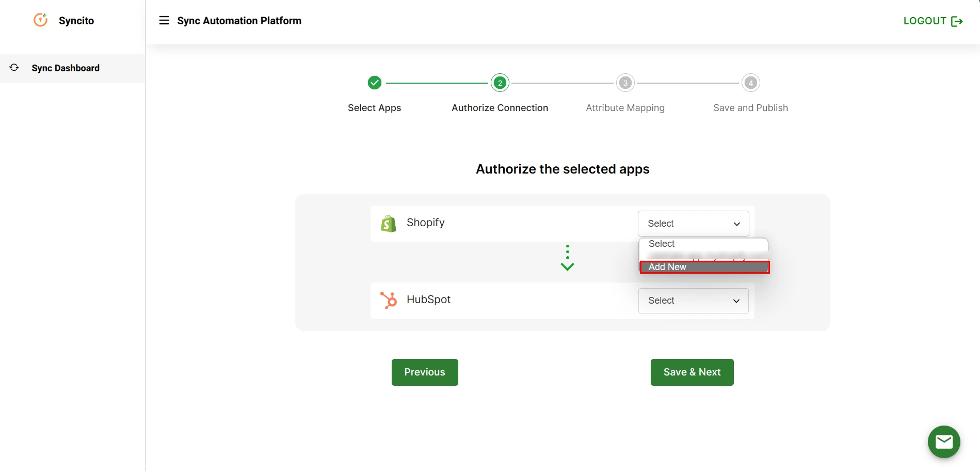Click the Syncito logo icon

click(x=40, y=20)
